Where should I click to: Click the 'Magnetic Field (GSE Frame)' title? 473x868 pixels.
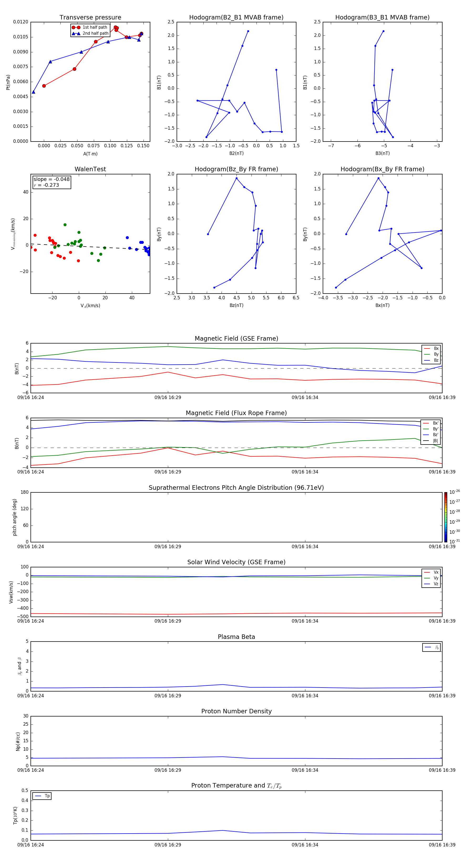[236, 339]
